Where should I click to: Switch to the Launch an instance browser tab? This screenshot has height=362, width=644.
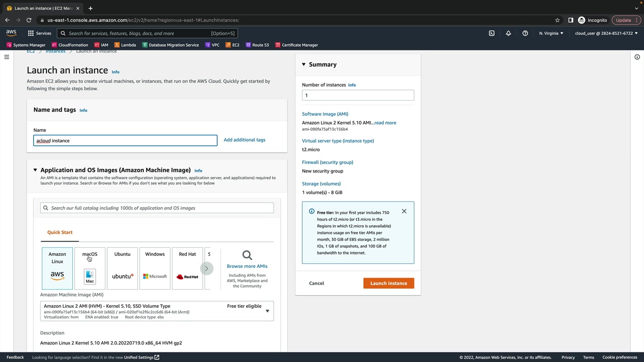coord(43,8)
